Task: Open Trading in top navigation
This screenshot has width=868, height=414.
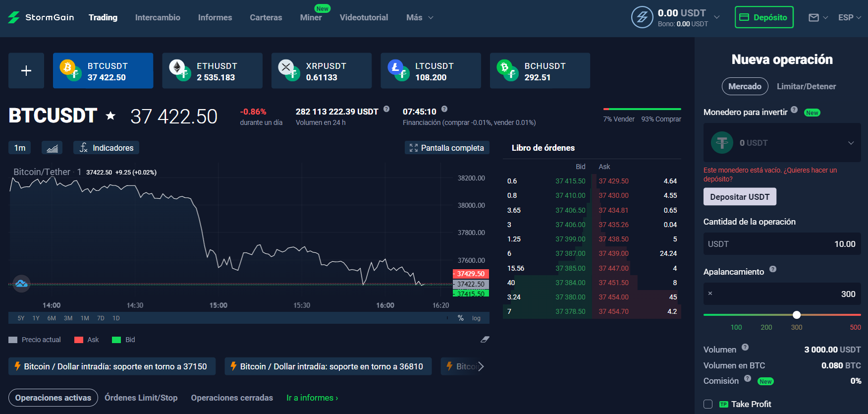Action: [103, 17]
